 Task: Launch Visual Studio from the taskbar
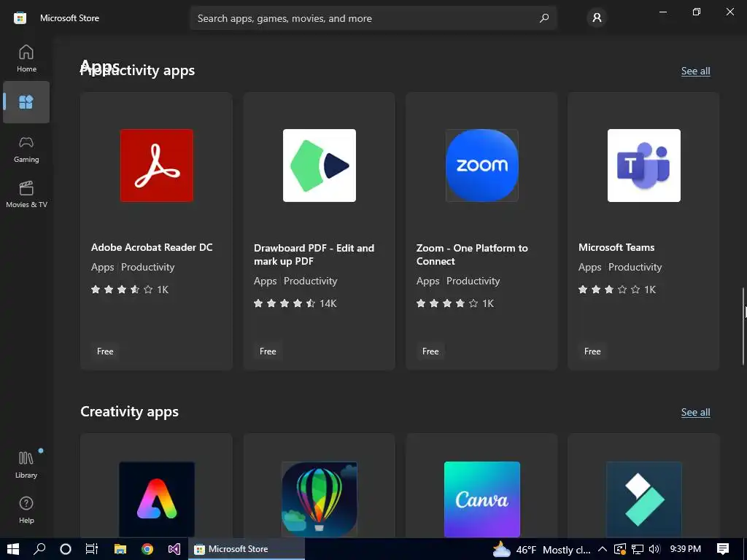[x=174, y=549]
